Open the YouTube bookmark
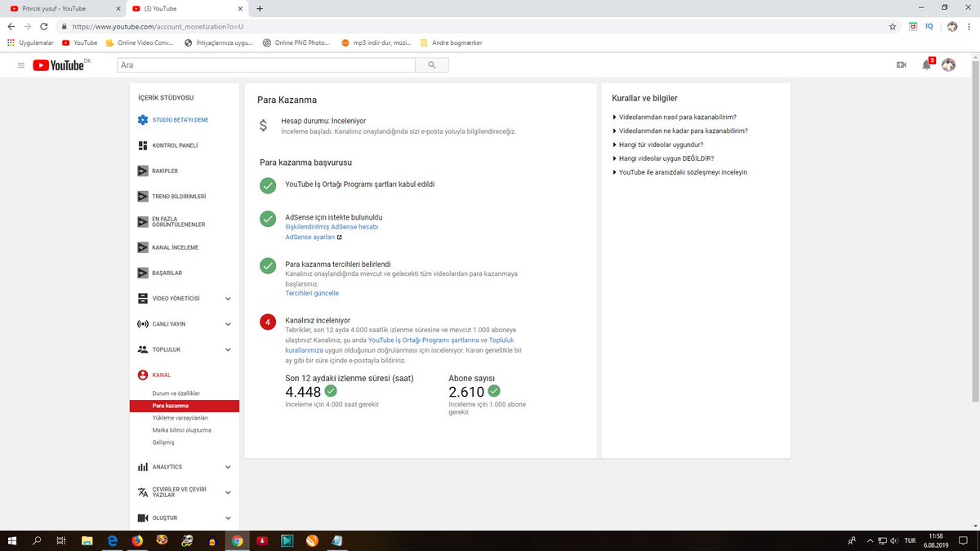The height and width of the screenshot is (551, 980). 80,42
